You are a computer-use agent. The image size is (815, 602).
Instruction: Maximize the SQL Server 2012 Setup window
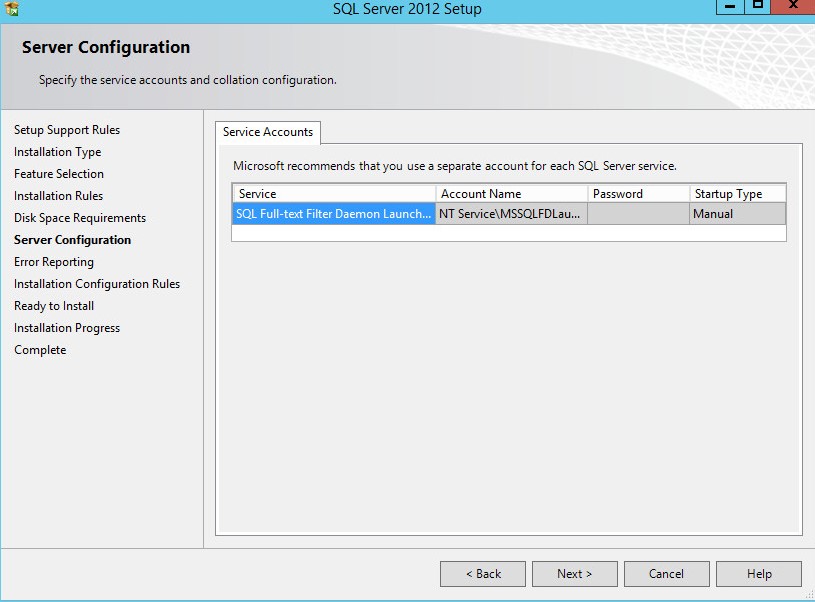[x=758, y=6]
